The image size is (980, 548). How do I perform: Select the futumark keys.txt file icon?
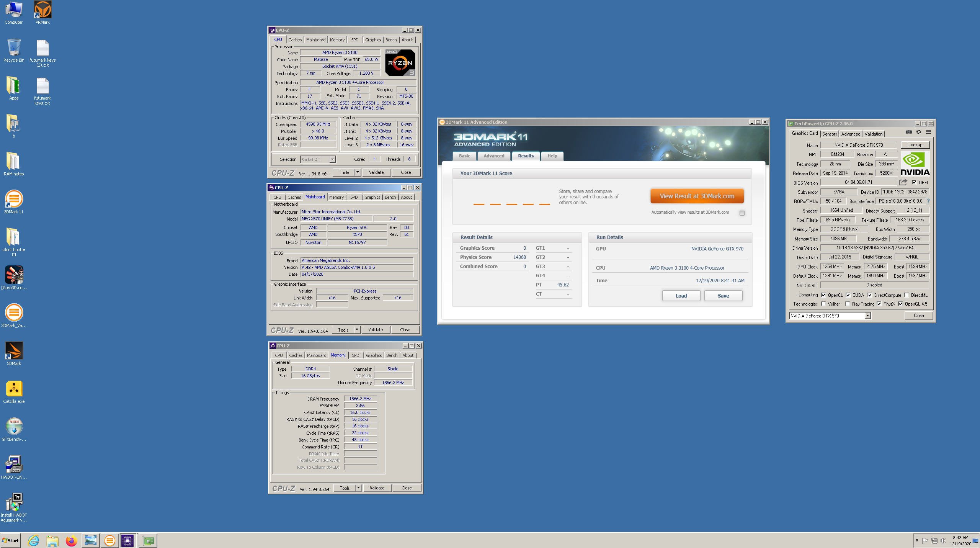tap(42, 91)
